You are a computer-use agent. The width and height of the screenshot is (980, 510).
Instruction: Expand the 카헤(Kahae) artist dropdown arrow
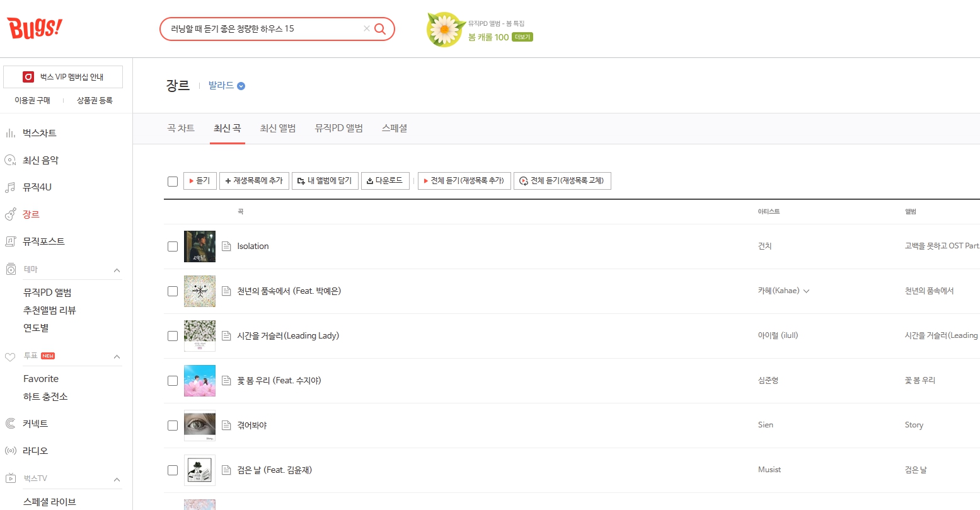point(806,291)
